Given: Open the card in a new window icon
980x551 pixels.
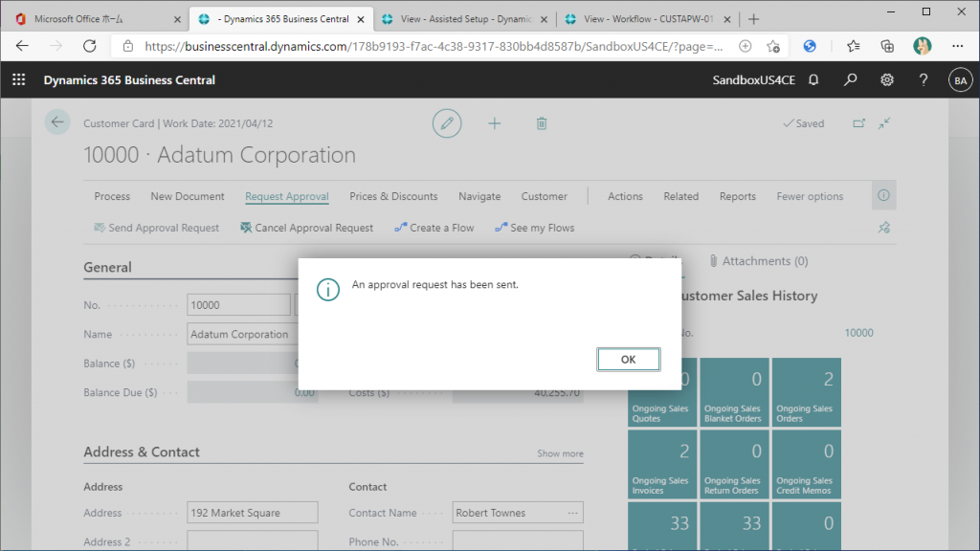Looking at the screenshot, I should [x=858, y=123].
